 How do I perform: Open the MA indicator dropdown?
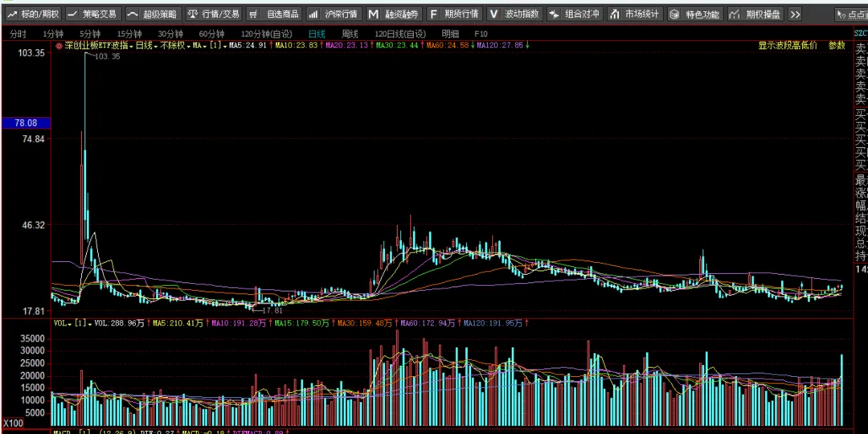pos(199,45)
